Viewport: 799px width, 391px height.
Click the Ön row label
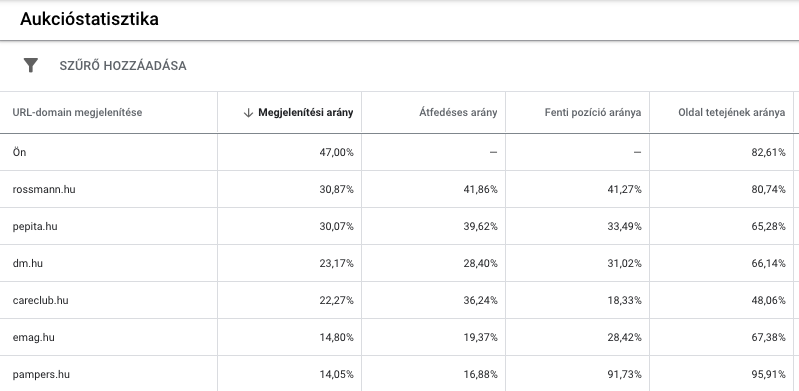click(x=19, y=152)
